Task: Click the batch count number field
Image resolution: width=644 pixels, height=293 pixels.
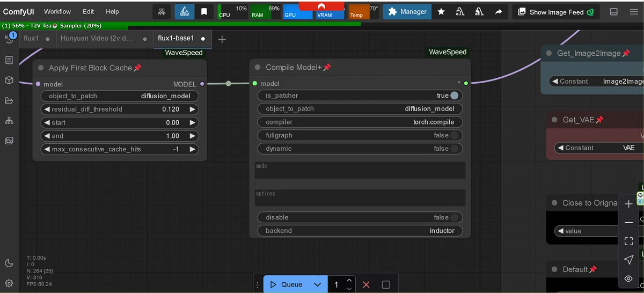Action: point(336,284)
